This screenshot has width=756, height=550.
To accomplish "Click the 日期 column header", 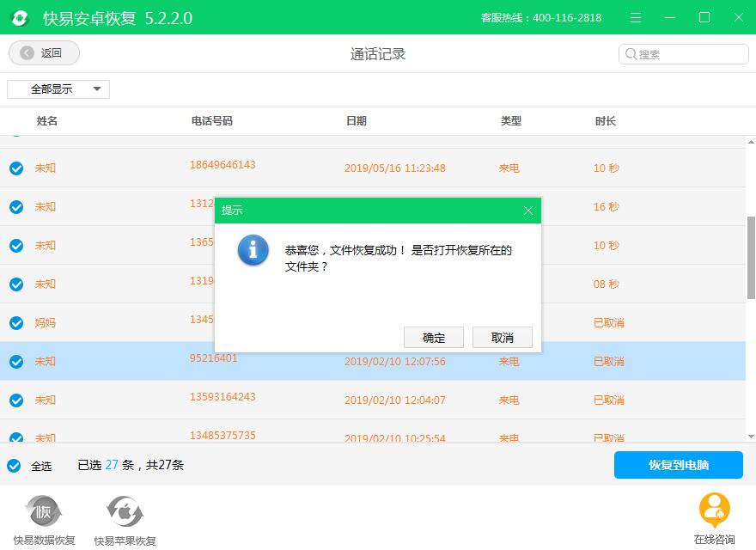I will [357, 120].
